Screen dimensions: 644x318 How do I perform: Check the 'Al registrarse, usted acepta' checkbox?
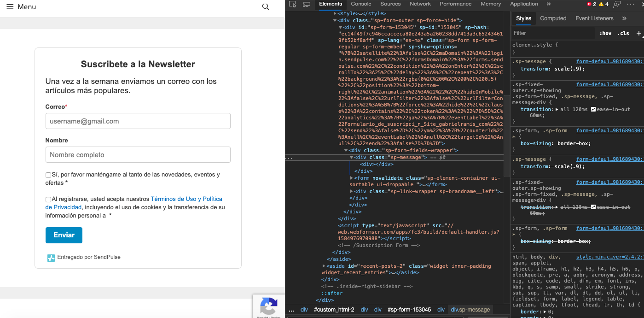48,200
